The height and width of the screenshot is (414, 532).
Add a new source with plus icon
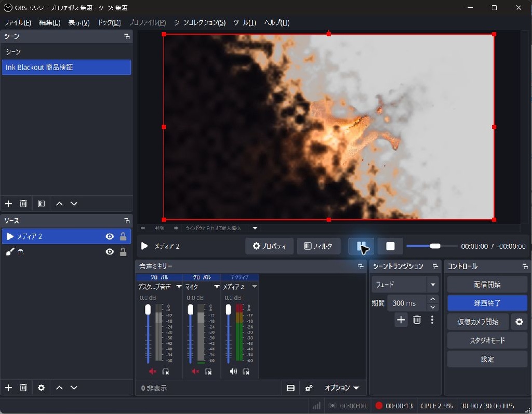[8, 388]
